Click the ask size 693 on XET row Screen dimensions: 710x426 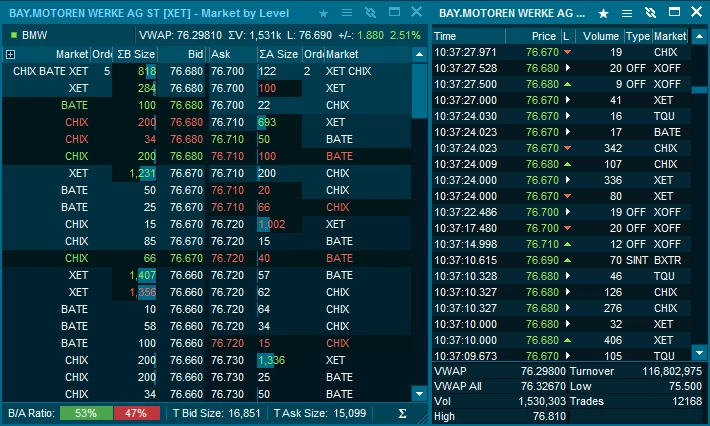coord(267,122)
